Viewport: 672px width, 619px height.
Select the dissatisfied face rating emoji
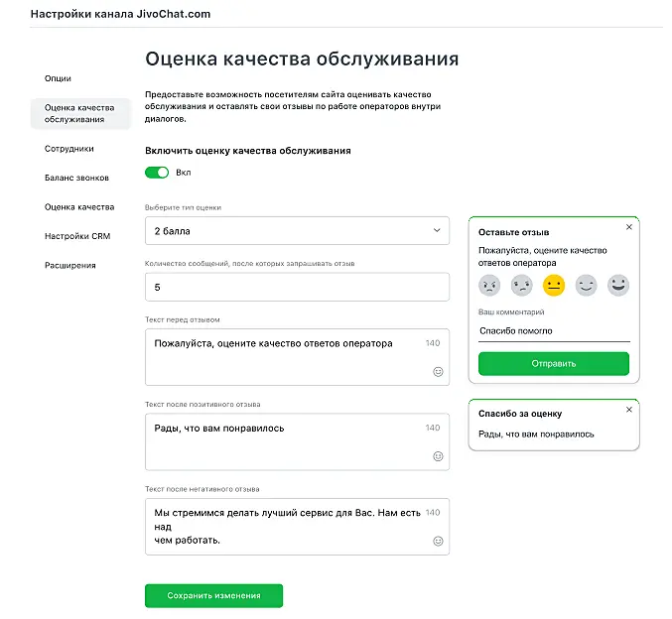click(521, 286)
